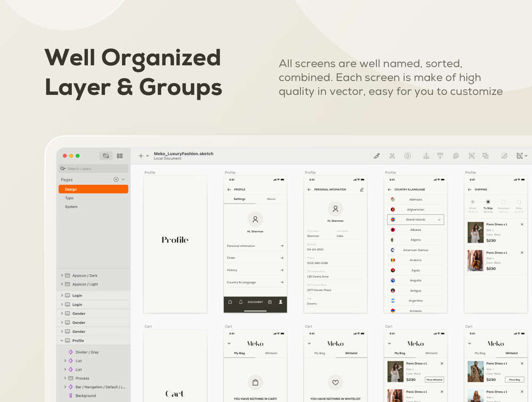Click the Search Layers field
This screenshot has width=532, height=402.
point(93,169)
